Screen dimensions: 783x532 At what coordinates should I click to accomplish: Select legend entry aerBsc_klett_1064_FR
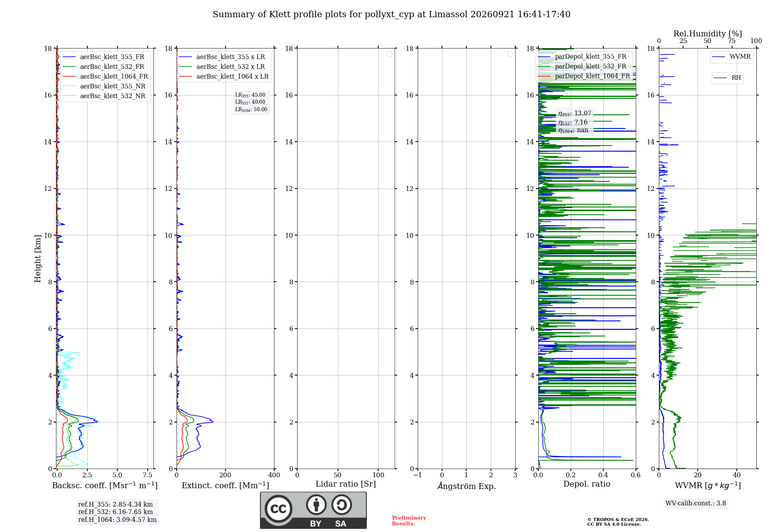pos(106,76)
